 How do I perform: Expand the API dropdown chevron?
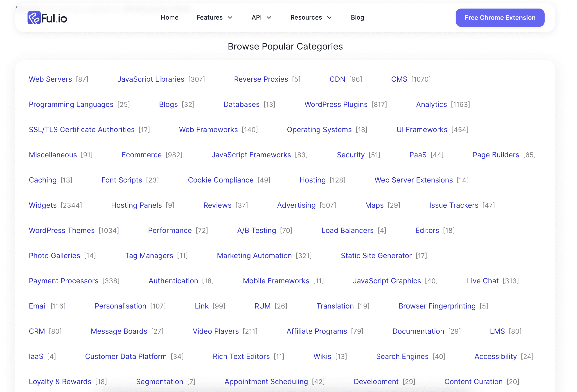pyautogui.click(x=269, y=18)
